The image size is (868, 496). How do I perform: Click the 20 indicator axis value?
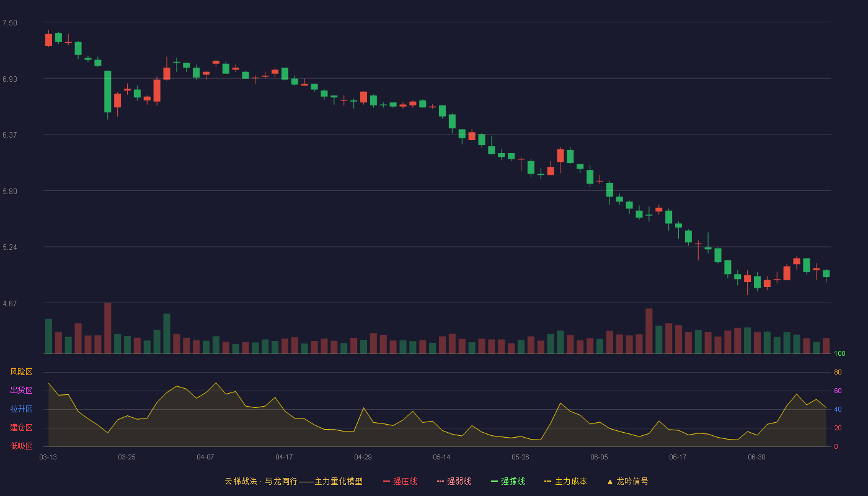pos(838,428)
